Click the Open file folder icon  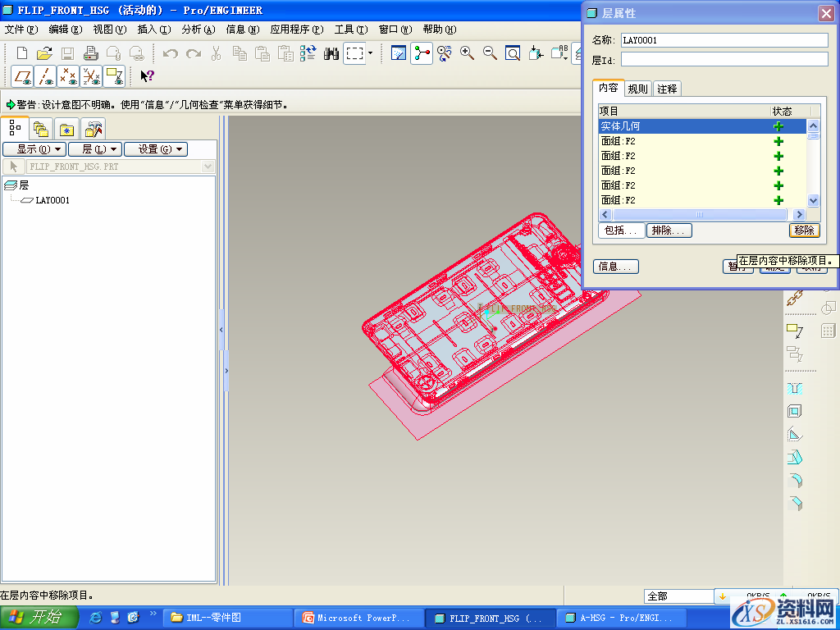point(44,54)
